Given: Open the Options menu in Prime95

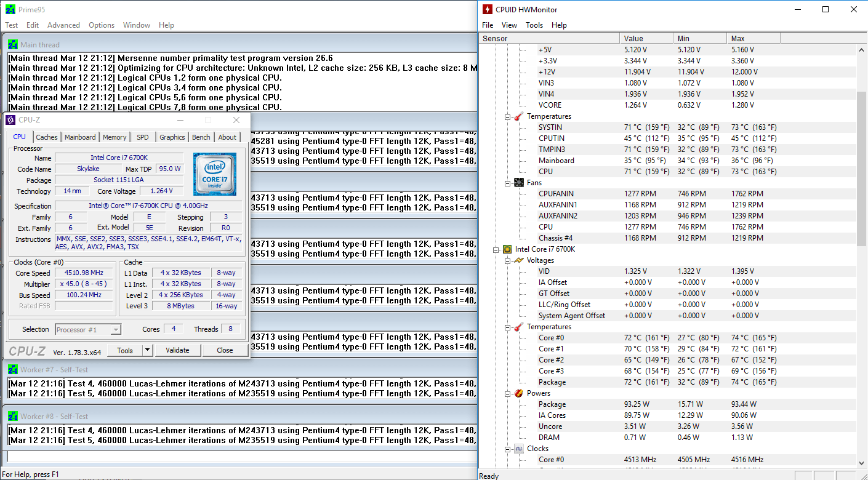Looking at the screenshot, I should click(102, 25).
